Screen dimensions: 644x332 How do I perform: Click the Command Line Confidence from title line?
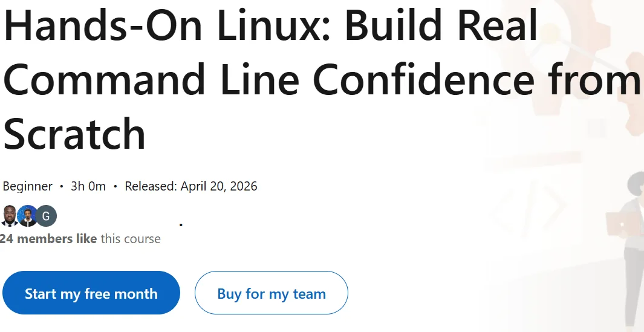coord(322,78)
